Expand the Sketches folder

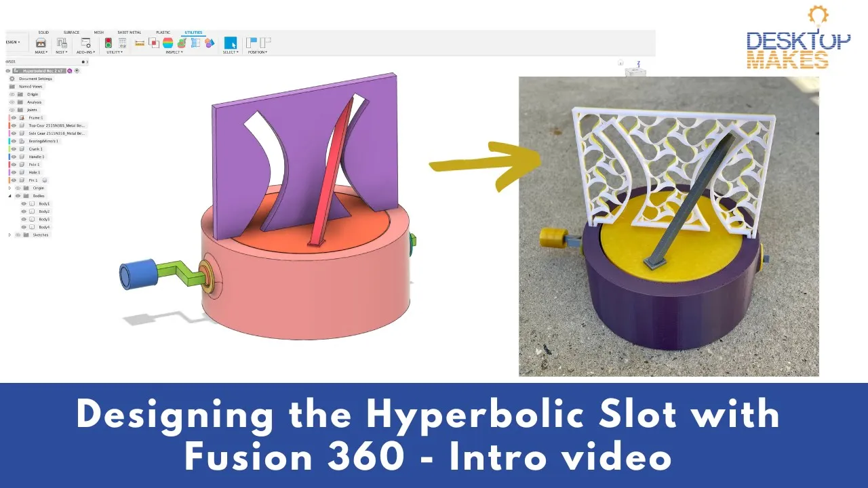tap(9, 235)
